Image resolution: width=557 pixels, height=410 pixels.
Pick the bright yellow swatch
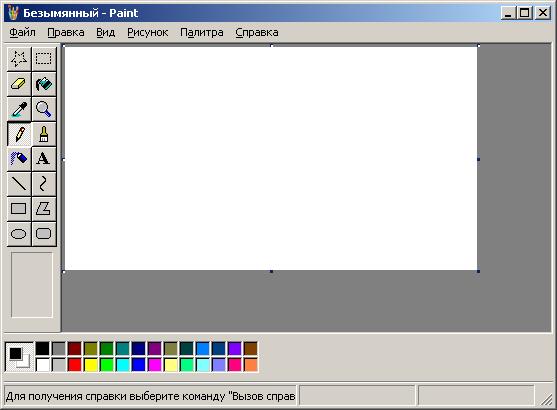click(91, 365)
